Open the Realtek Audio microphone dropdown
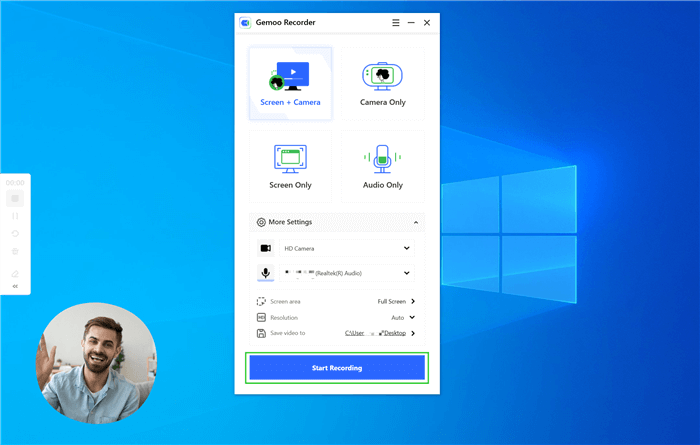 (x=347, y=273)
